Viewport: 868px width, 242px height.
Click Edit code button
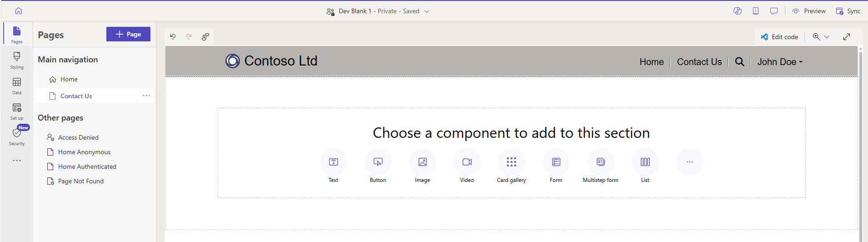pos(779,37)
